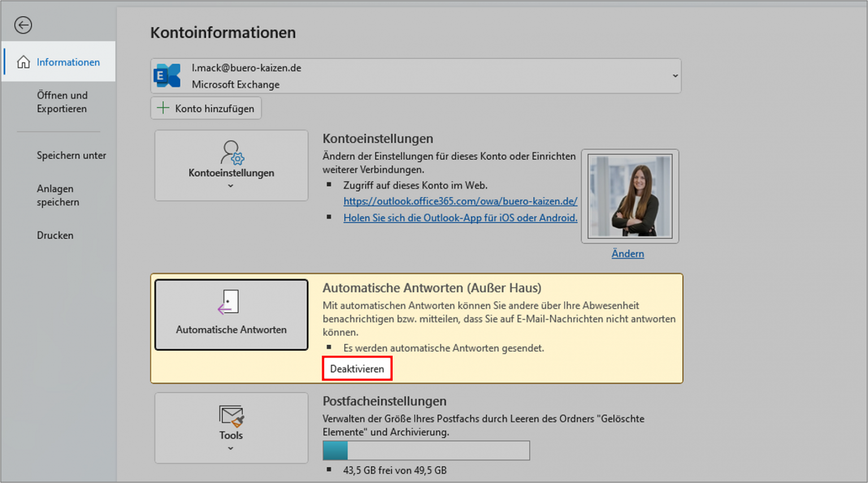
Task: Open the outlook.office365.com web access link
Action: [460, 201]
